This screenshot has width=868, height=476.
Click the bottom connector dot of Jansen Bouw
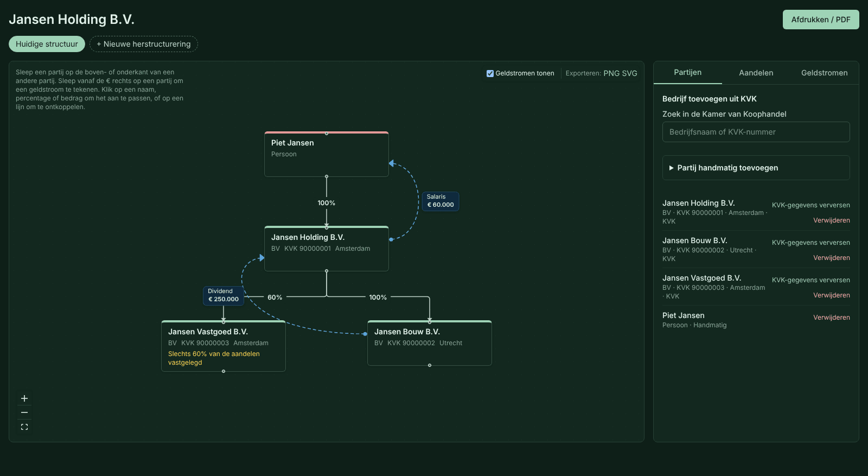tap(430, 365)
